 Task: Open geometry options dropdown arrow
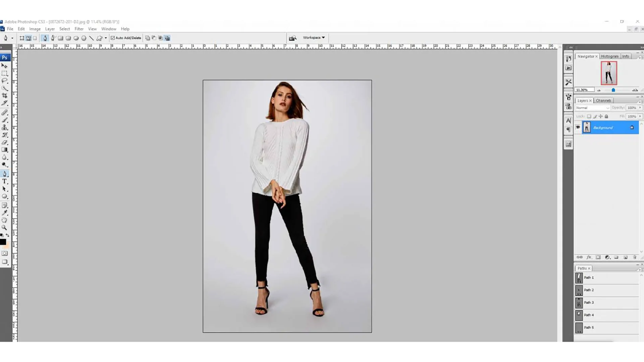(106, 38)
